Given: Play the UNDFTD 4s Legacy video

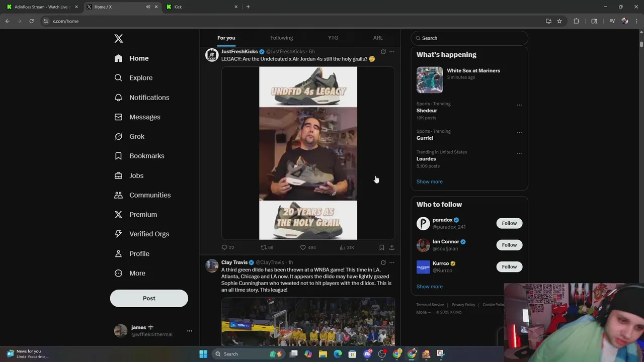Looking at the screenshot, I should click(308, 153).
